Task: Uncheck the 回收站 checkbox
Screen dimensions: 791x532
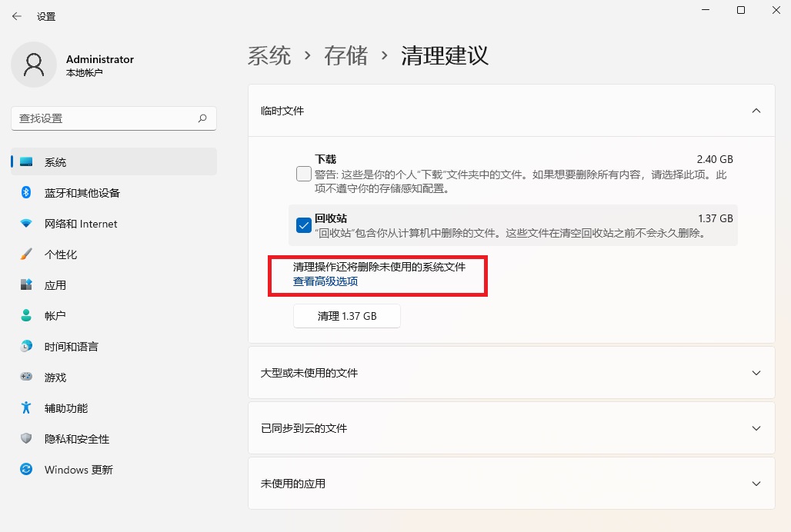Action: 303,224
